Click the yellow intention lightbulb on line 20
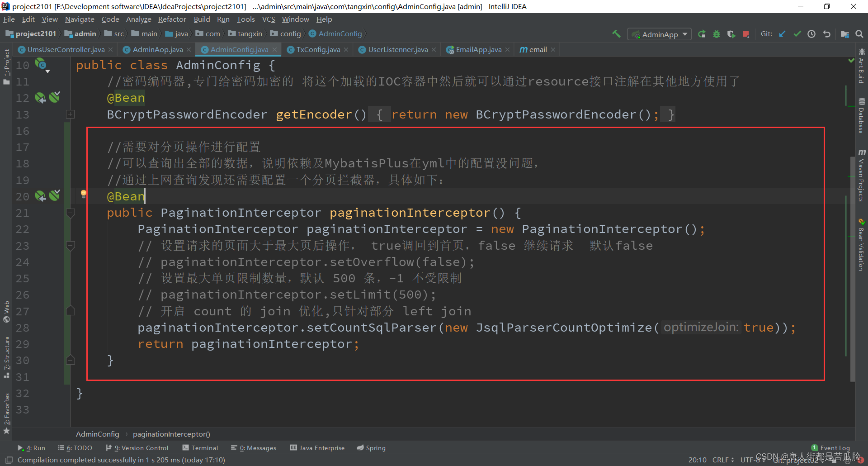The width and height of the screenshot is (868, 466). click(84, 194)
